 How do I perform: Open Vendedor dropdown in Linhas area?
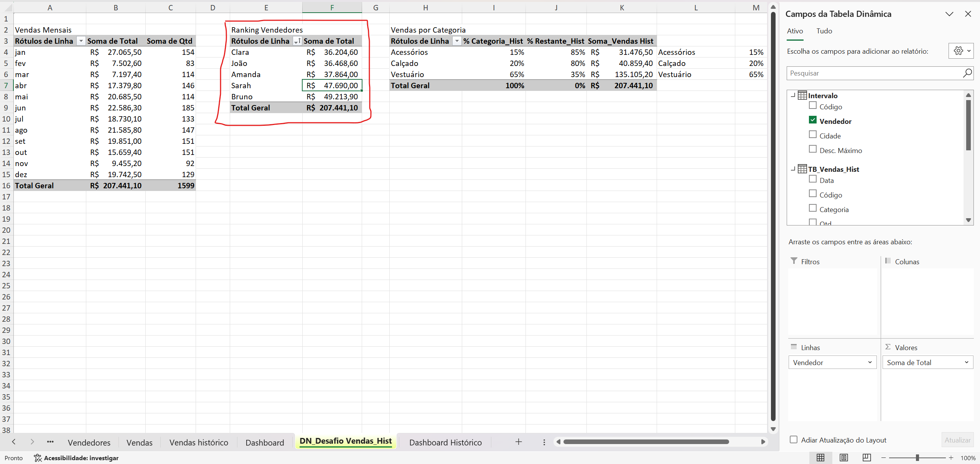click(x=870, y=362)
